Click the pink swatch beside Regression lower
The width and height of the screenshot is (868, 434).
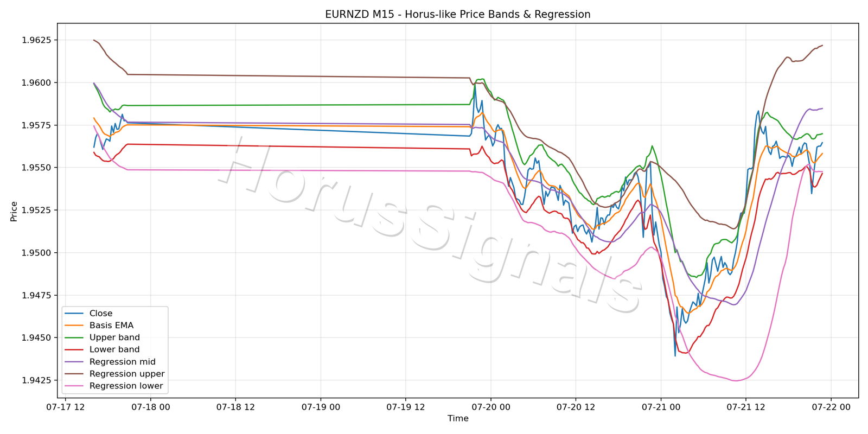click(x=74, y=386)
